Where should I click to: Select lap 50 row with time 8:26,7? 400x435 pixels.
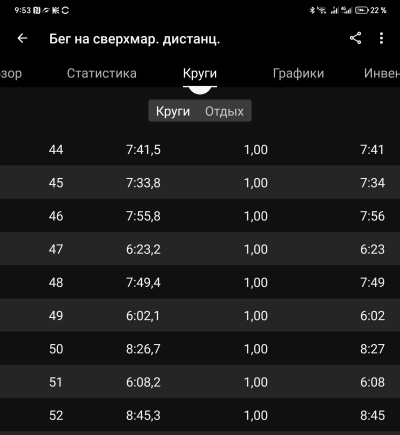click(x=200, y=349)
